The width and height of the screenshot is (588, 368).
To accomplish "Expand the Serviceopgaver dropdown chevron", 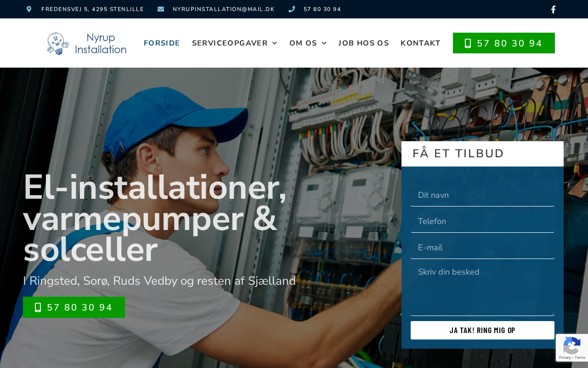I will 275,43.
